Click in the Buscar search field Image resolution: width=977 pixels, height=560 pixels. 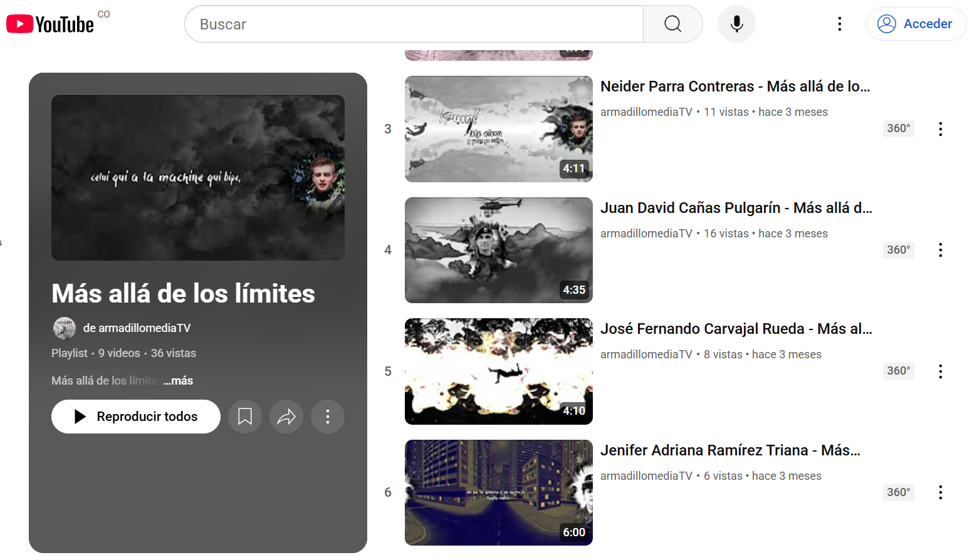coord(414,24)
